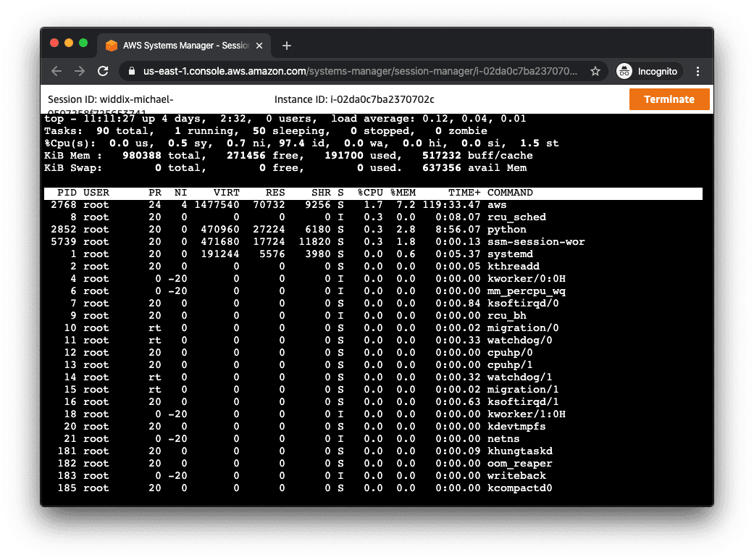Open Chrome's three-dot menu
Screen dimensions: 754x560
(x=698, y=71)
